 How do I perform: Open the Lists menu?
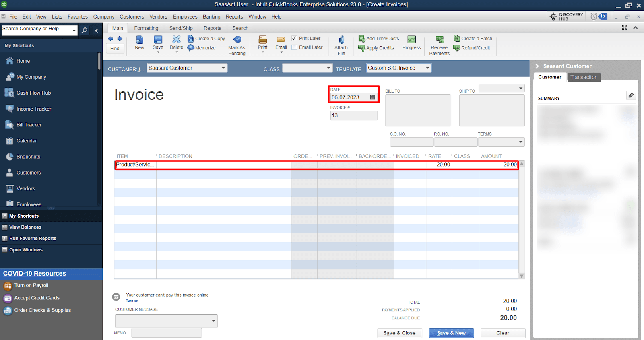point(57,17)
